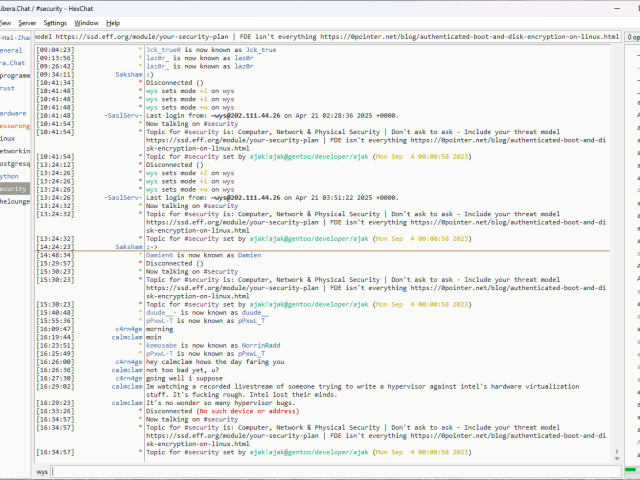640x480 pixels.
Task: Select the Libera.Chat server entry
Action: point(12,62)
